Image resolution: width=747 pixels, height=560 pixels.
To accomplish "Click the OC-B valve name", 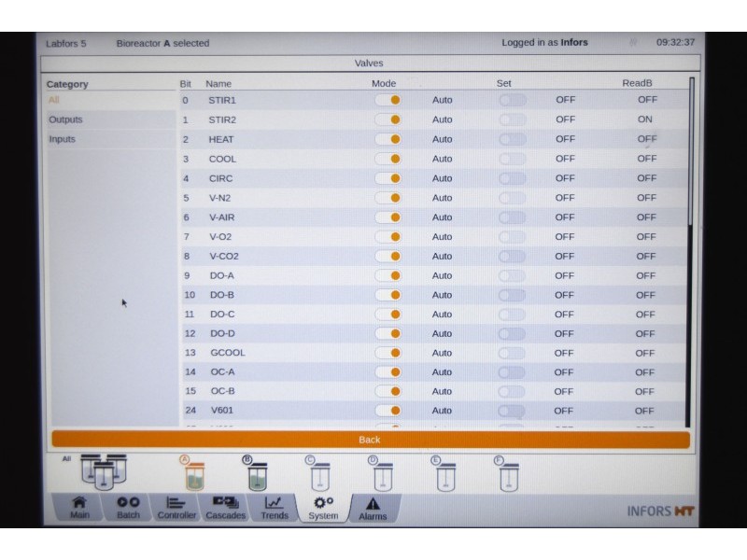I will tap(223, 391).
